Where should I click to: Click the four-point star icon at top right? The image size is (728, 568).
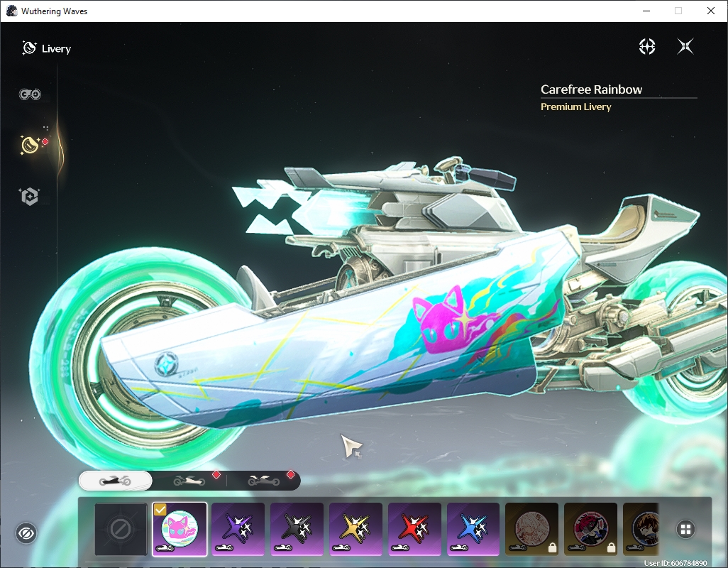pyautogui.click(x=646, y=46)
